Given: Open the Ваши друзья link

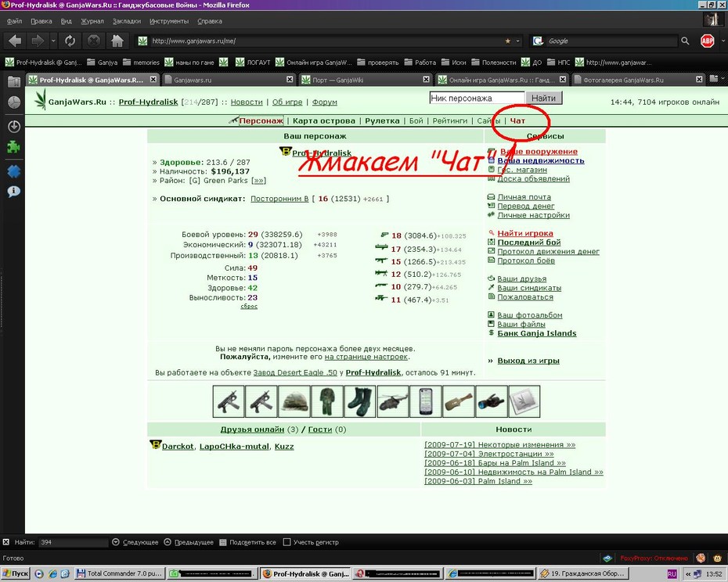Looking at the screenshot, I should point(521,279).
